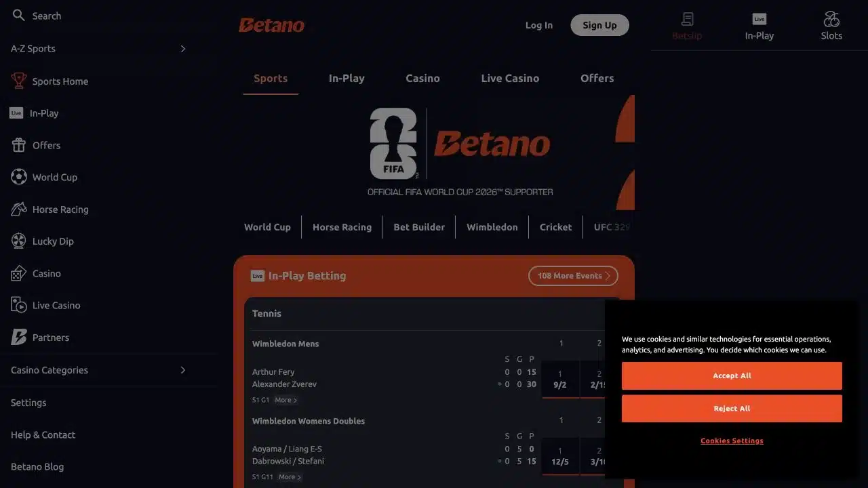
Task: Bet on Arthur Fery at 9/2
Action: (x=560, y=379)
